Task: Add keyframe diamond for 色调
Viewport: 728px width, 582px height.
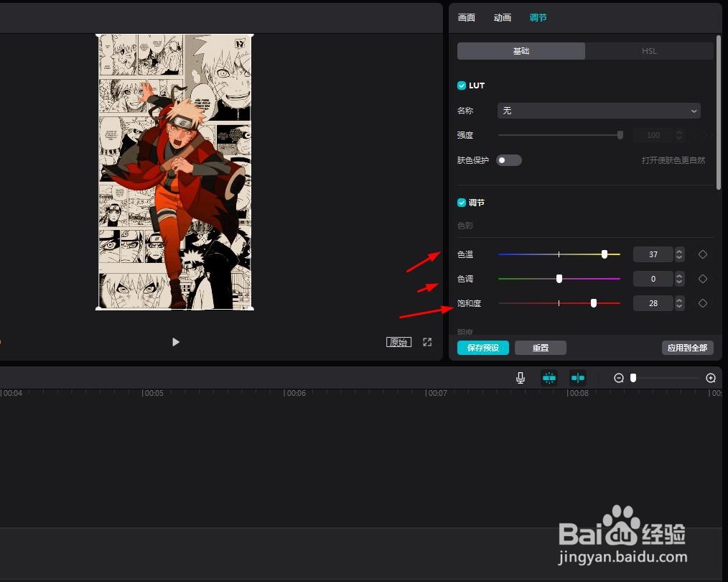Action: 702,279
